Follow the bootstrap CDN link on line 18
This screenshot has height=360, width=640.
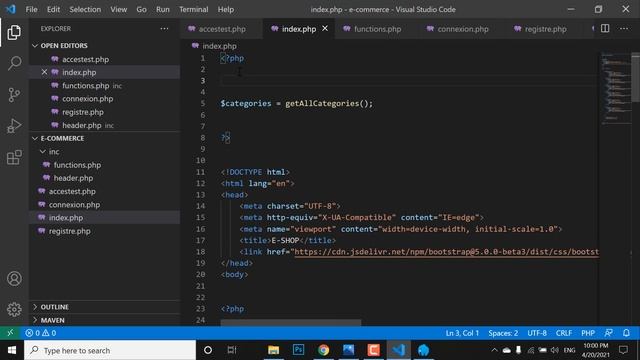click(446, 252)
